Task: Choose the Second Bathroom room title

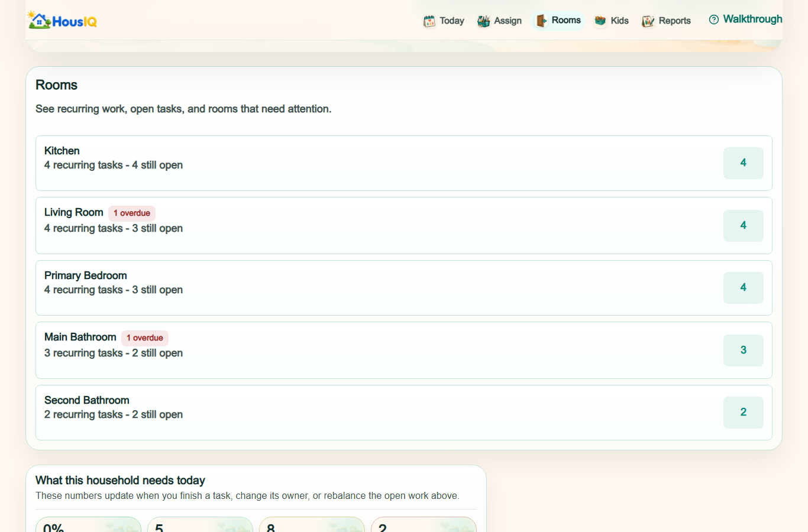Action: tap(87, 400)
